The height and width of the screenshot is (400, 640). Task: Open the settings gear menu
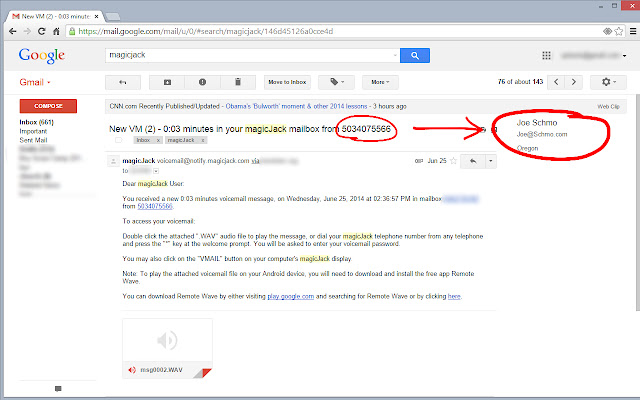pos(608,82)
